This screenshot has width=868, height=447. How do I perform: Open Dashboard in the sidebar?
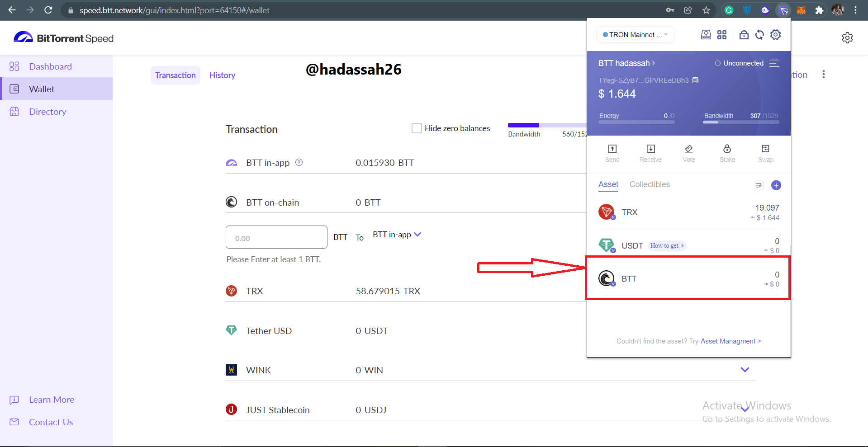(x=56, y=66)
